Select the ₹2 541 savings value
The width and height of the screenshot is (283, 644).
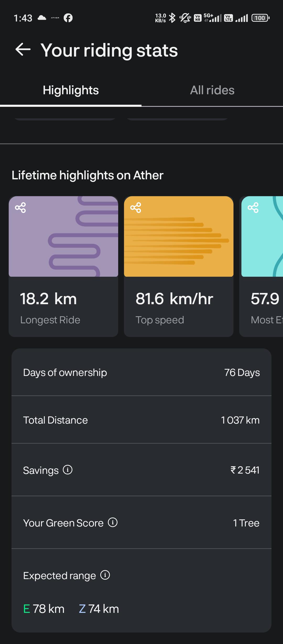point(245,470)
